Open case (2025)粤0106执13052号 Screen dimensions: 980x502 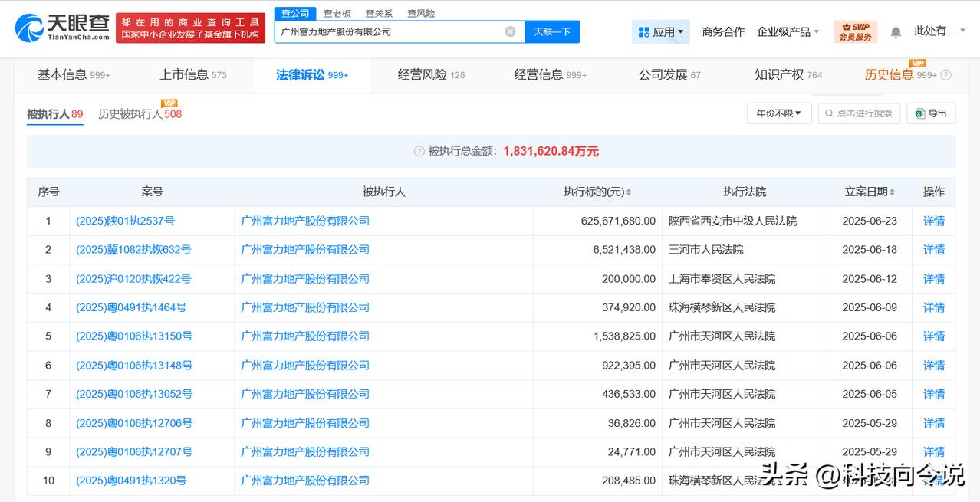click(134, 394)
